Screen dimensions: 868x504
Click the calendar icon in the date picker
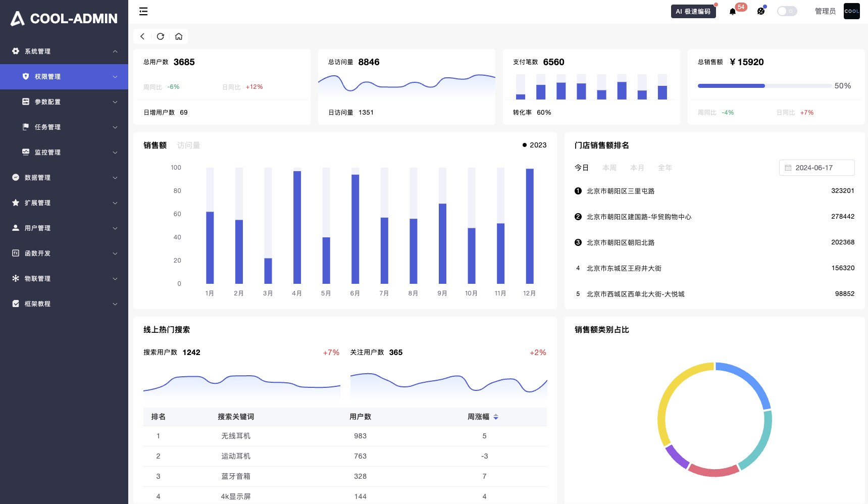[x=788, y=168]
